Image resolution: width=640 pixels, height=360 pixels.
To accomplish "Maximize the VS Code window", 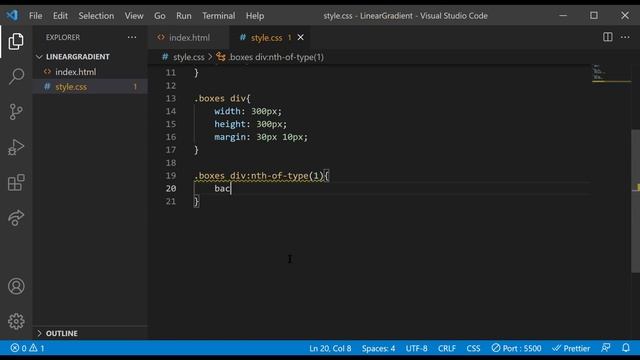I will pyautogui.click(x=594, y=16).
